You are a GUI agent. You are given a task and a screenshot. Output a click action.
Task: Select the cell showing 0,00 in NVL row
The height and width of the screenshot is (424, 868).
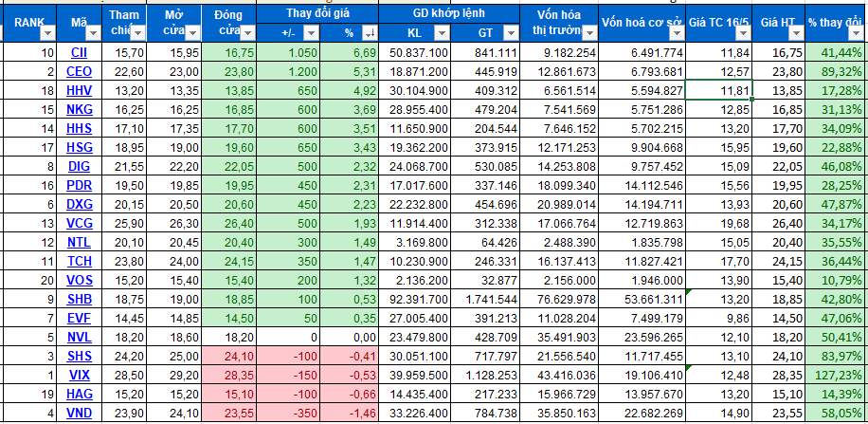[x=350, y=337]
